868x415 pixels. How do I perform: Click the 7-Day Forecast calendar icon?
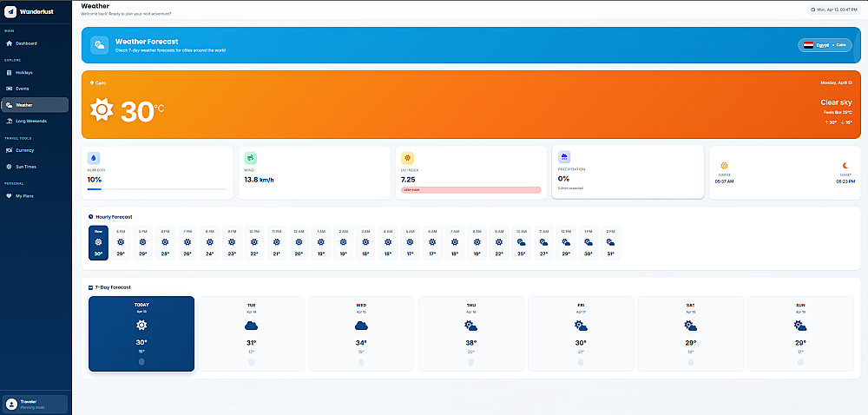[91, 287]
